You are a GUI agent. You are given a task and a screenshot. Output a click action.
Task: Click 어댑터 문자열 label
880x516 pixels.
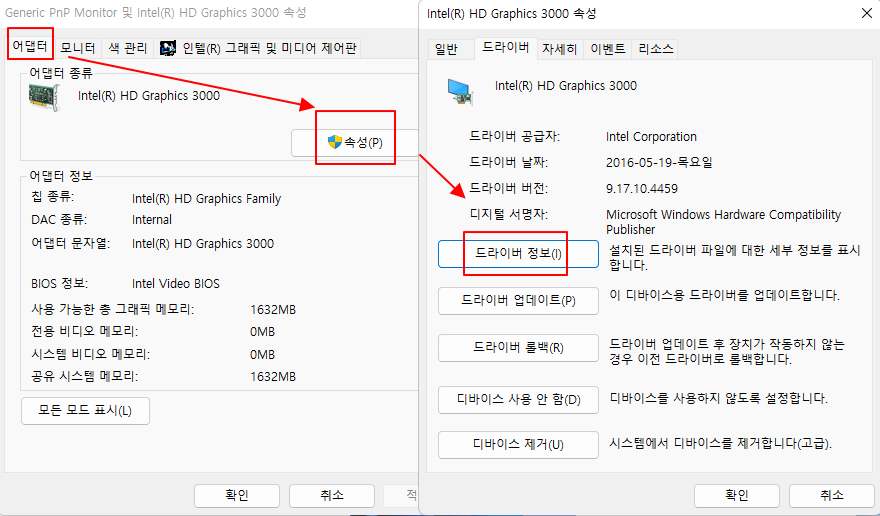click(x=71, y=244)
